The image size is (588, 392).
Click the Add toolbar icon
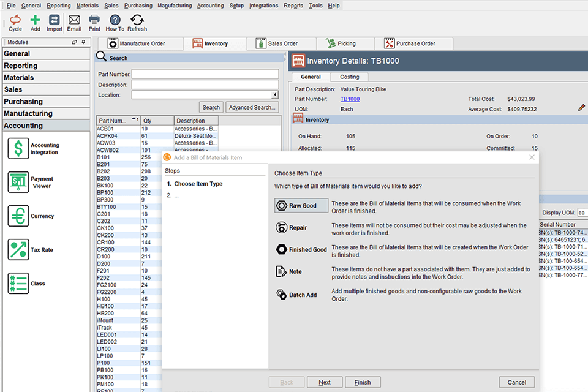click(36, 23)
